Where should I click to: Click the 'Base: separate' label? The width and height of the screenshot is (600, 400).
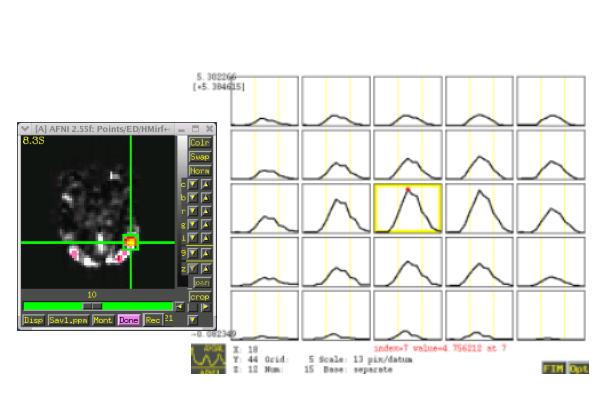tap(358, 370)
